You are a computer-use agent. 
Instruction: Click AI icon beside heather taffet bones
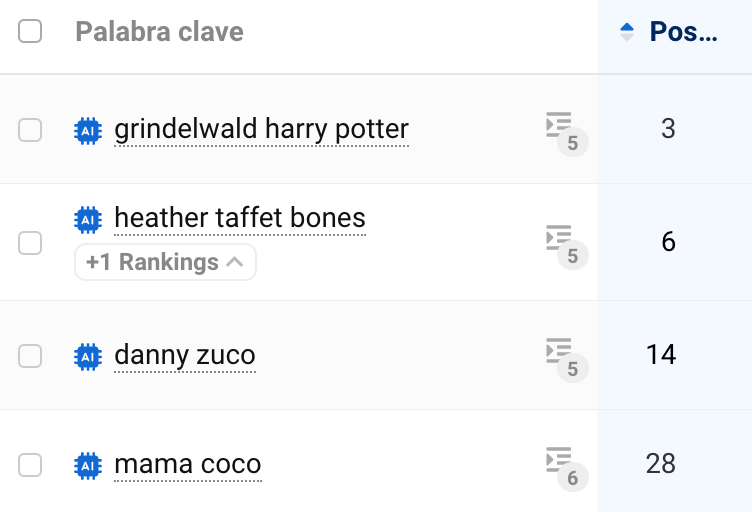point(88,218)
